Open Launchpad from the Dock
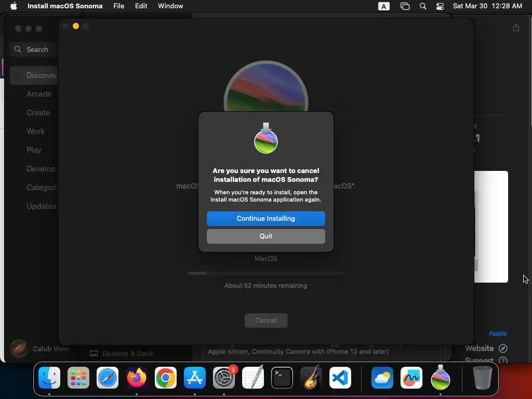The image size is (532, 399). [x=78, y=378]
